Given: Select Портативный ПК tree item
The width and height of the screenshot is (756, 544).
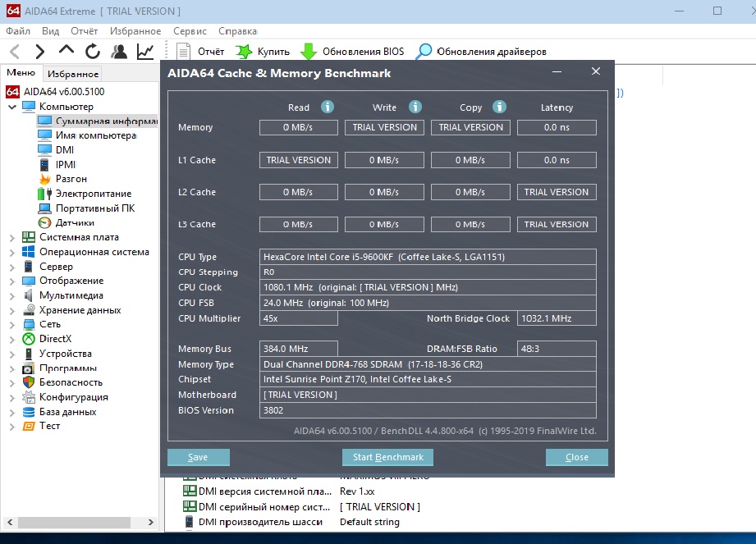Looking at the screenshot, I should [86, 208].
